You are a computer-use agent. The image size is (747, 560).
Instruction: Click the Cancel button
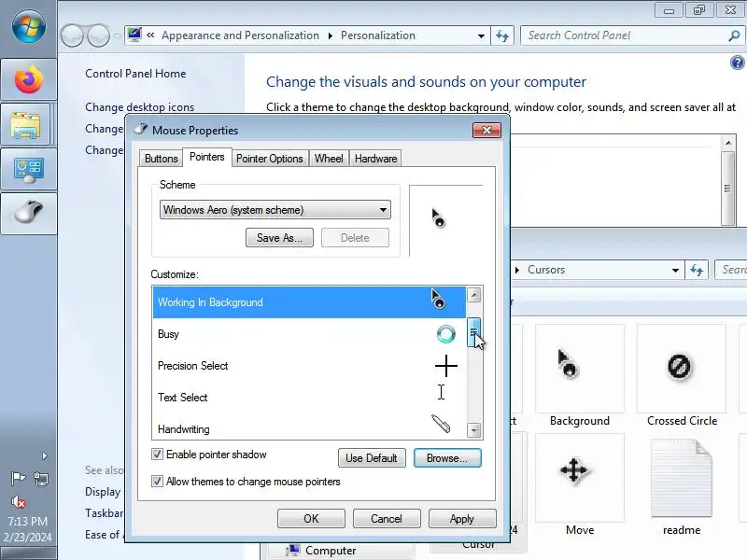tap(387, 519)
